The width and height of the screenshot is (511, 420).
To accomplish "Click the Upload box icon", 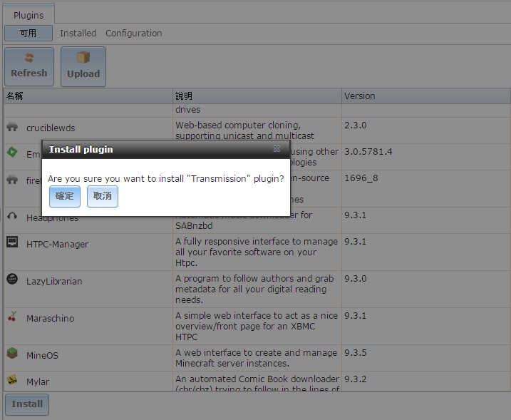I will (83, 57).
